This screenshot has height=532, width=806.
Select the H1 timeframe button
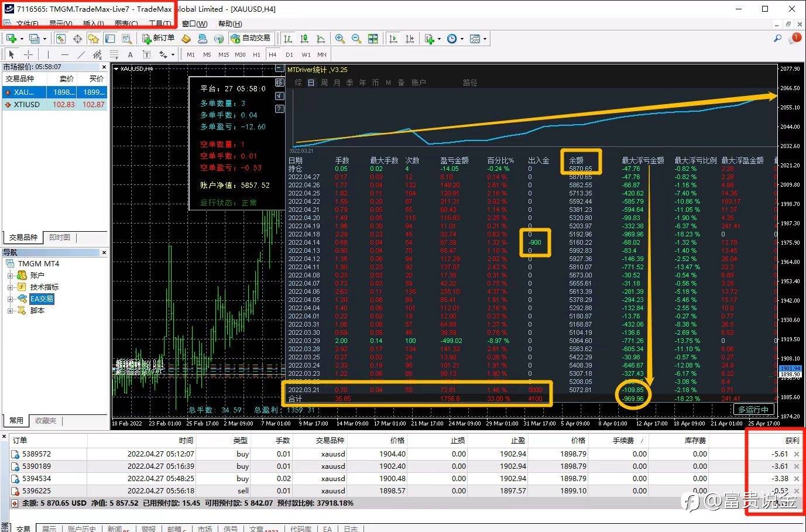click(x=256, y=54)
